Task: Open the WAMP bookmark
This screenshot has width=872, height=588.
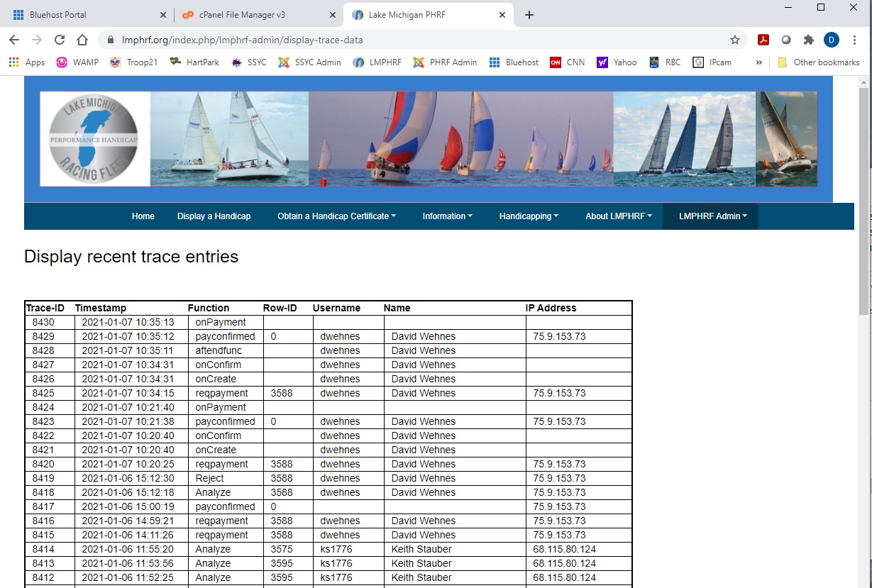Action: [x=77, y=62]
